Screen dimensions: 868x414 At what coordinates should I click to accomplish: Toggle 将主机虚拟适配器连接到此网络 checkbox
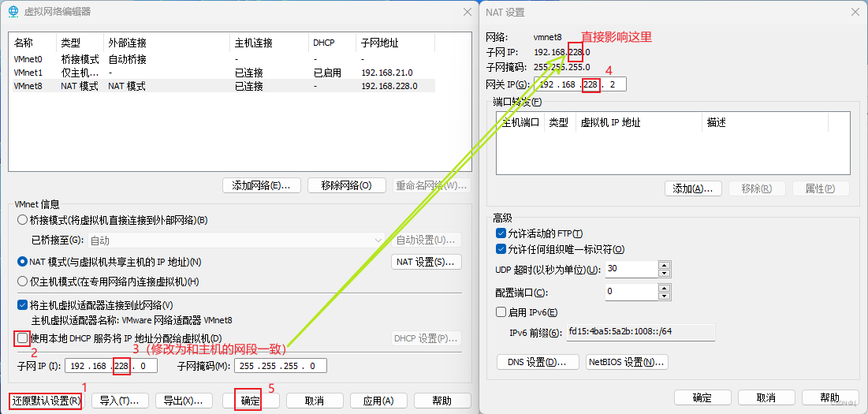[x=22, y=304]
